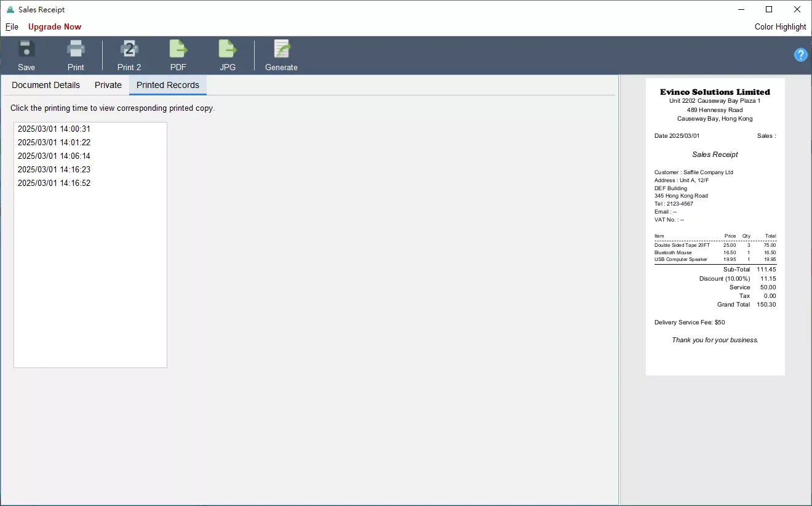Click the Grand Total 150.30 line in preview
The width and height of the screenshot is (812, 506).
[x=746, y=305]
